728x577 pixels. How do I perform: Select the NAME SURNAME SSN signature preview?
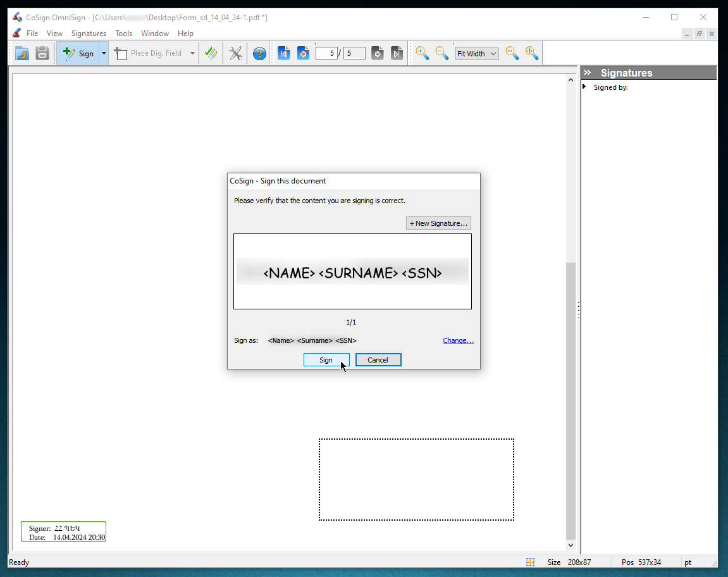(x=352, y=272)
